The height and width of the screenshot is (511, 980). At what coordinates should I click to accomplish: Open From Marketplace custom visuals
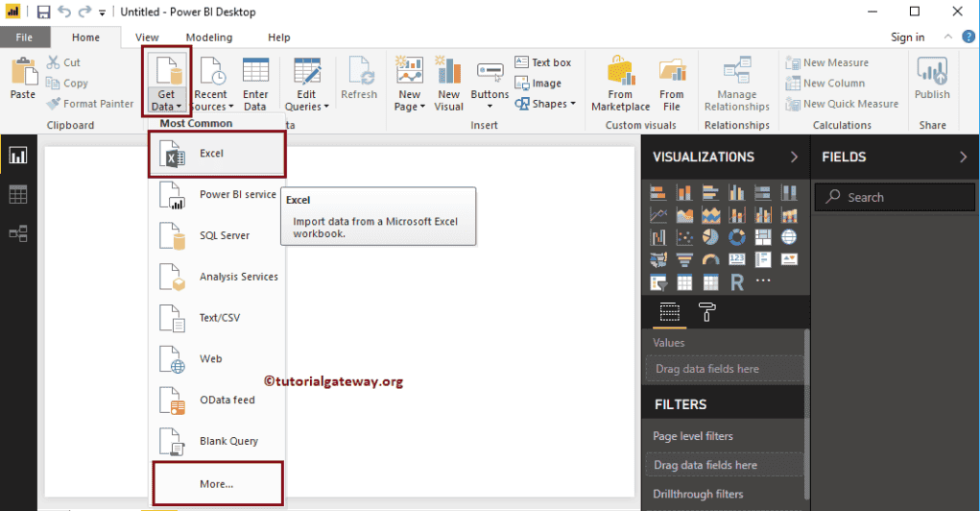[x=621, y=83]
